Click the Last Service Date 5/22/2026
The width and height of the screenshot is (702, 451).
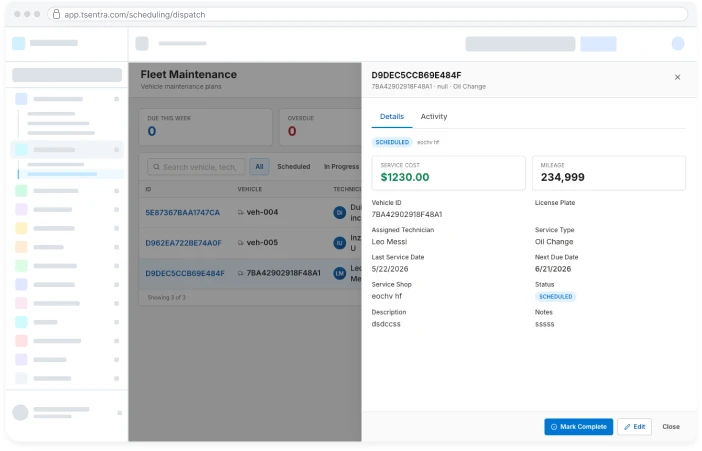click(x=390, y=269)
